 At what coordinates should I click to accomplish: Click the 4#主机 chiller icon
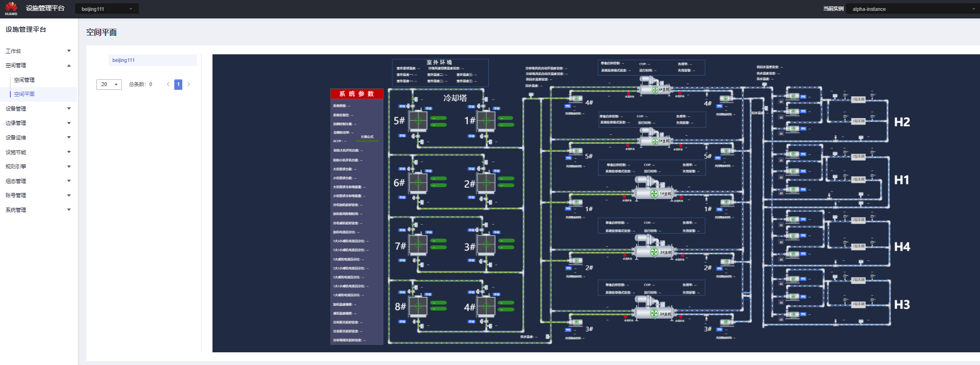pyautogui.click(x=655, y=87)
